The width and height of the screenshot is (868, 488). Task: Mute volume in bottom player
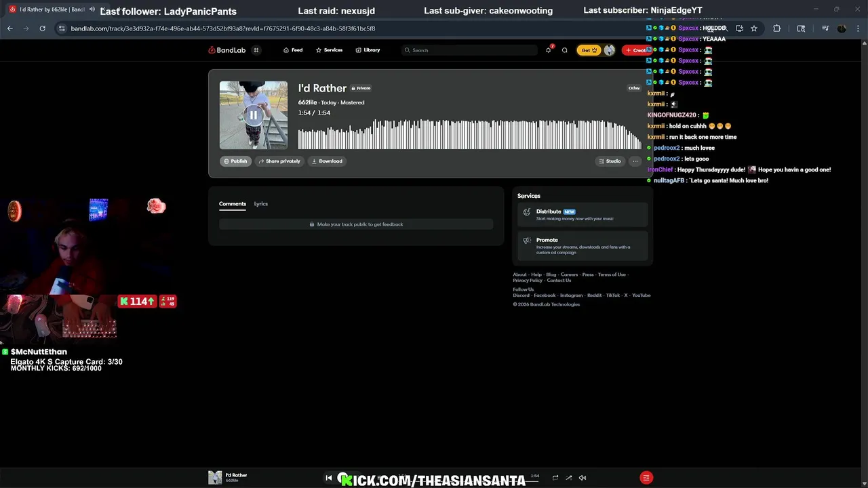tap(583, 478)
